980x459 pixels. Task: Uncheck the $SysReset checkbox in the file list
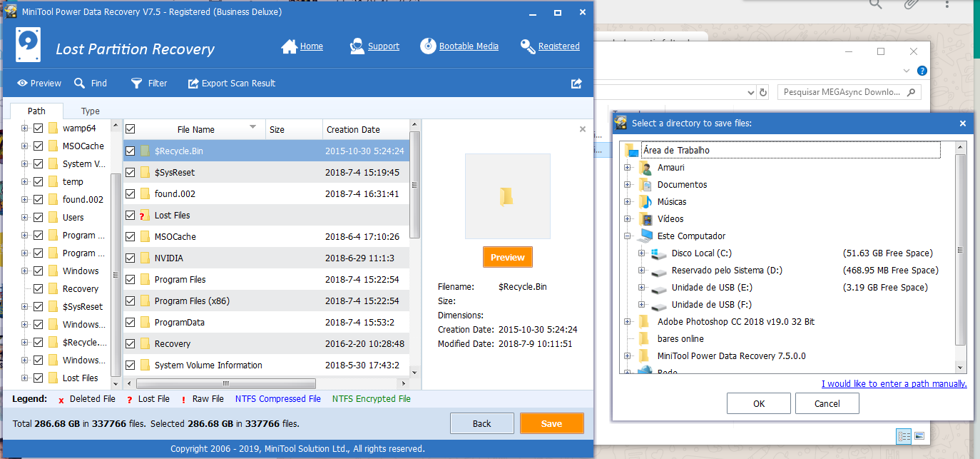coord(131,172)
